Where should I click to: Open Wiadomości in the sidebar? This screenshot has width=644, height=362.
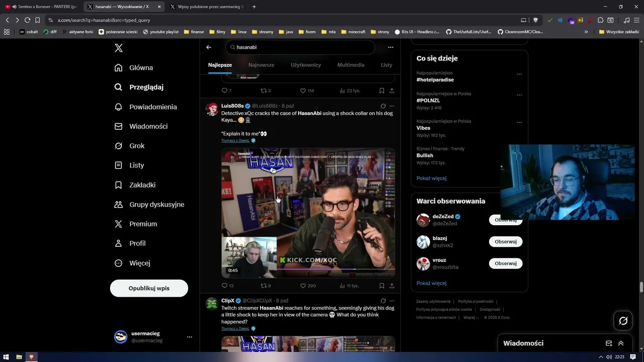pos(141,126)
